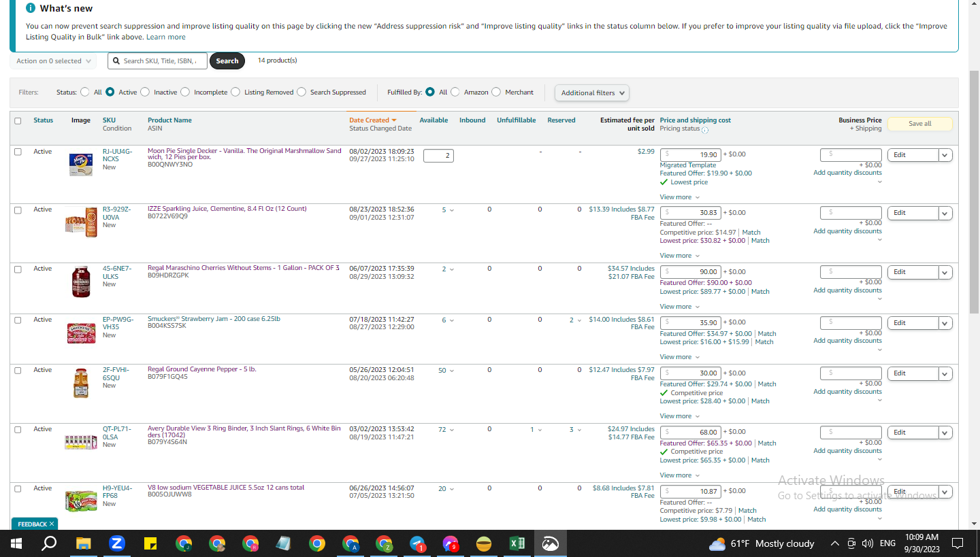Check the Moon Pie row checkbox
Viewport: 980px width, 557px height.
coord(18,152)
